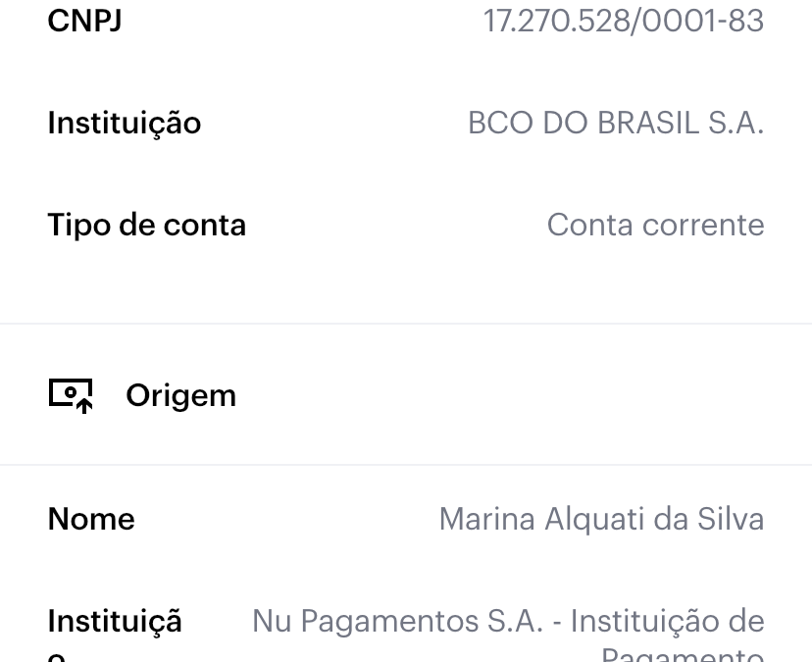This screenshot has height=662, width=812.
Task: Select the Nu Pagamentos S.A. text
Action: (x=398, y=621)
